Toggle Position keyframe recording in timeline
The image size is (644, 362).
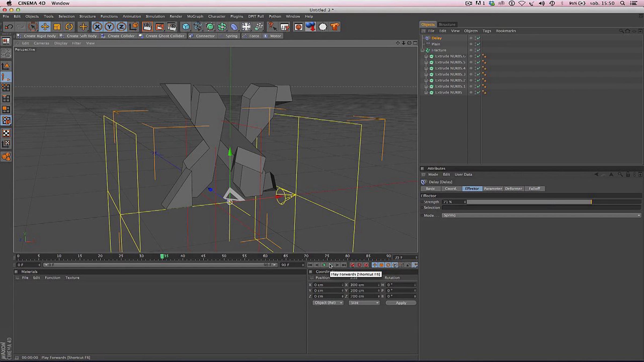pos(375,265)
